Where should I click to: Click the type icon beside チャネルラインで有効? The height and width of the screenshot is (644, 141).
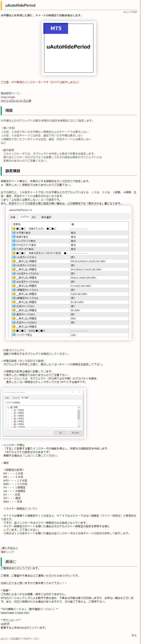pyautogui.click(x=14, y=245)
